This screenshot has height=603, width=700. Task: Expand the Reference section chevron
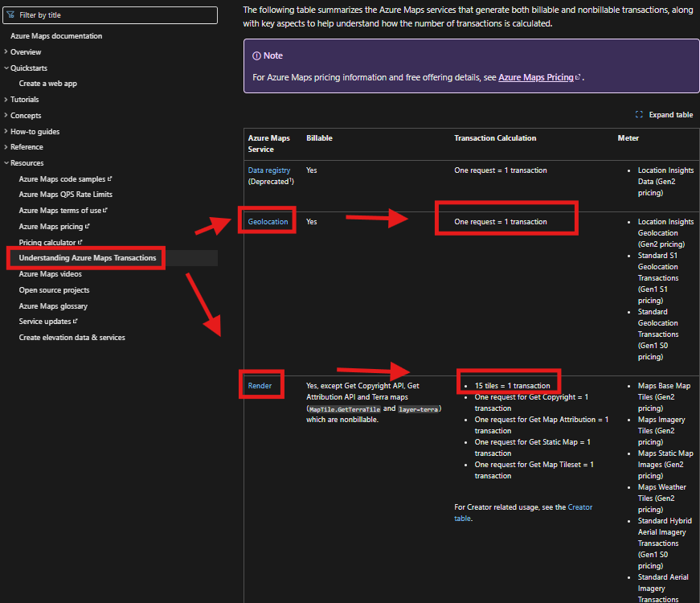pyautogui.click(x=6, y=147)
